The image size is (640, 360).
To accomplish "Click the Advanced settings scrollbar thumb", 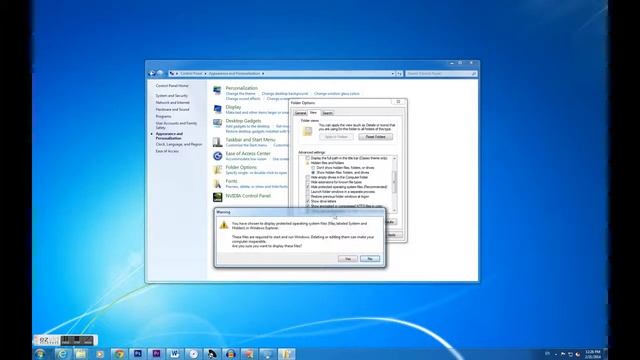I will pos(394,182).
